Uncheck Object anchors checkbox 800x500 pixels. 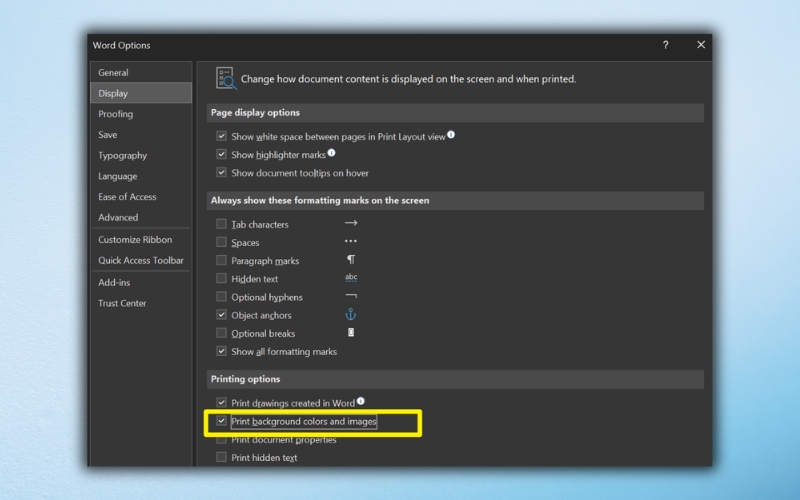click(221, 315)
